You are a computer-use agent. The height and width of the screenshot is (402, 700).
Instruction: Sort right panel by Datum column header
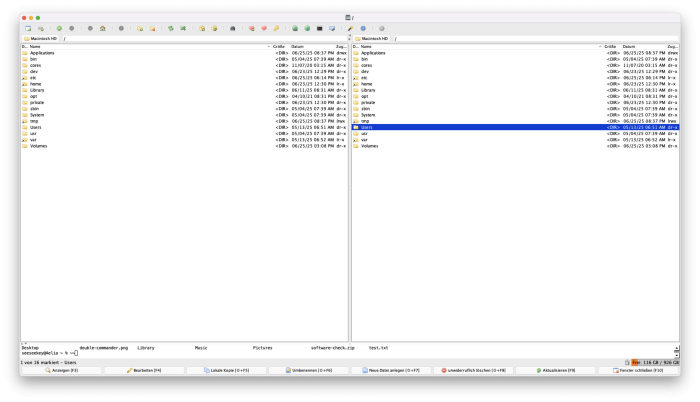[643, 46]
